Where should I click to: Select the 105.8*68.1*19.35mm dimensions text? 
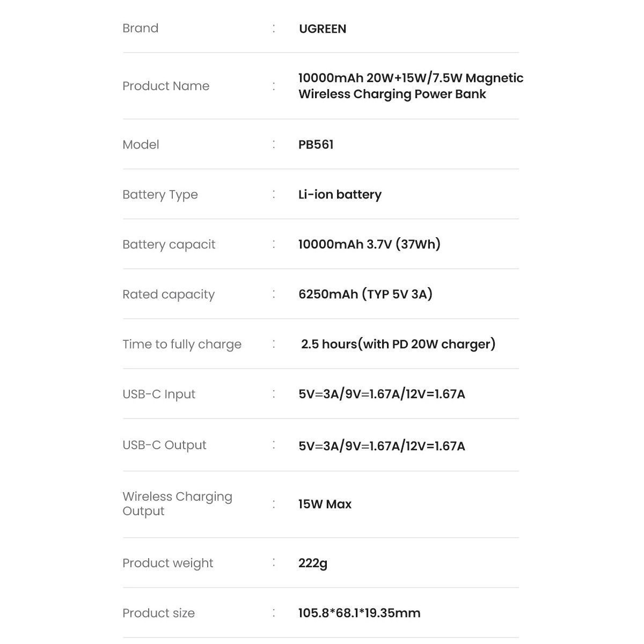(360, 613)
